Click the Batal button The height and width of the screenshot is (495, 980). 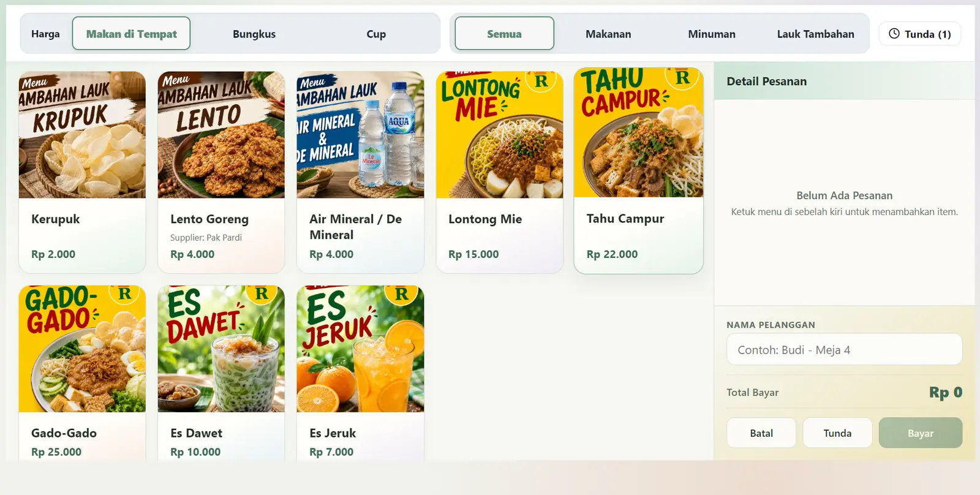(x=761, y=433)
